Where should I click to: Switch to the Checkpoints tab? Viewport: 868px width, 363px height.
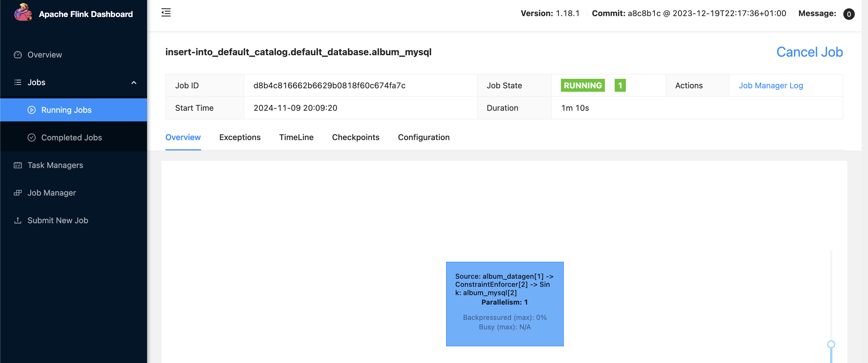coord(355,137)
